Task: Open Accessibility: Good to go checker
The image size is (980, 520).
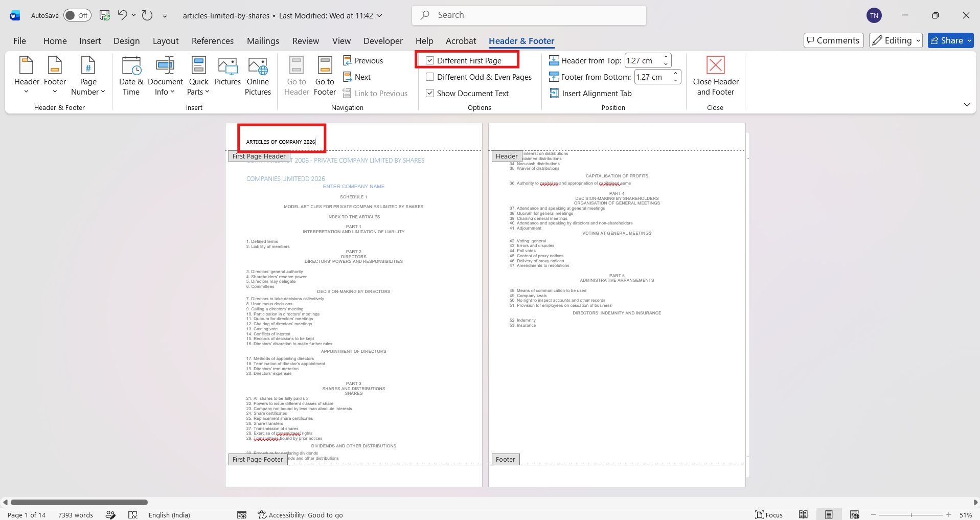Action: point(300,515)
